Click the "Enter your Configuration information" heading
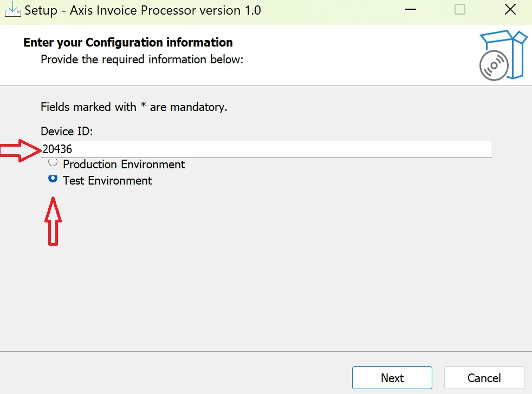This screenshot has height=394, width=532. click(x=128, y=43)
